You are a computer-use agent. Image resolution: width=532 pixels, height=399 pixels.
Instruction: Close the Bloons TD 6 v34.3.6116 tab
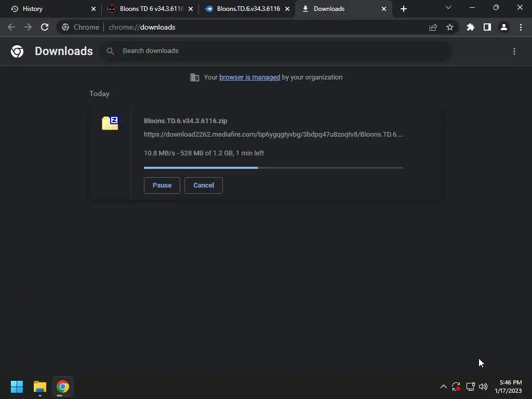pos(190,9)
